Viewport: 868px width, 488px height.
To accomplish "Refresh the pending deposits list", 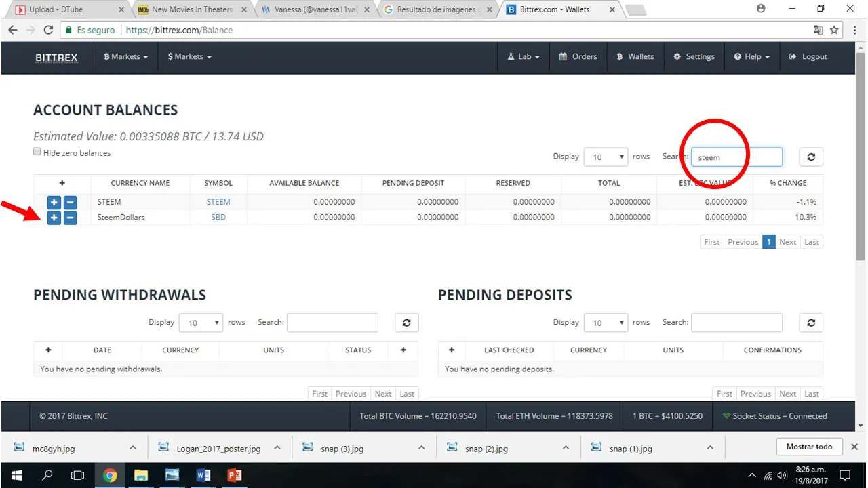I will pos(811,323).
